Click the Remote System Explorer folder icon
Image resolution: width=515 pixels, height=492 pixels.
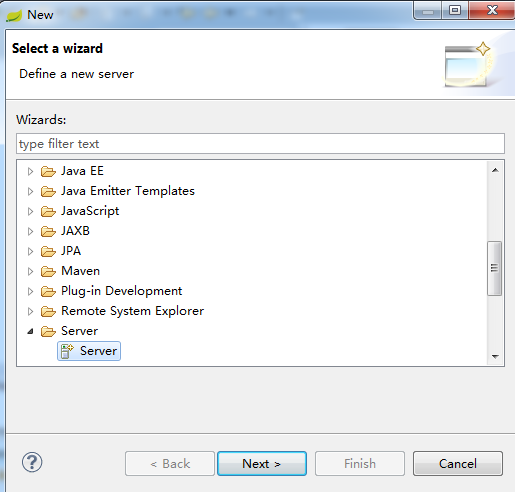coord(48,311)
